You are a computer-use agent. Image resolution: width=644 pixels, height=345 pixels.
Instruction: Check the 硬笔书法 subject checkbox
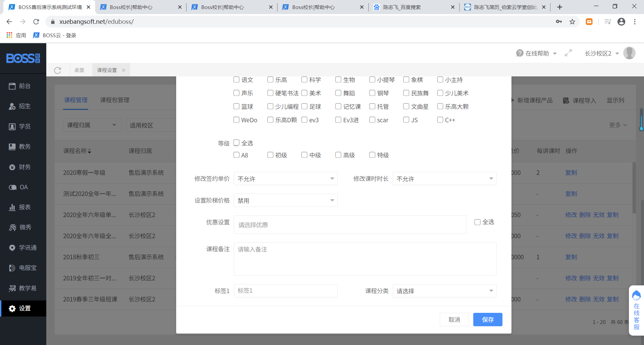(x=270, y=93)
